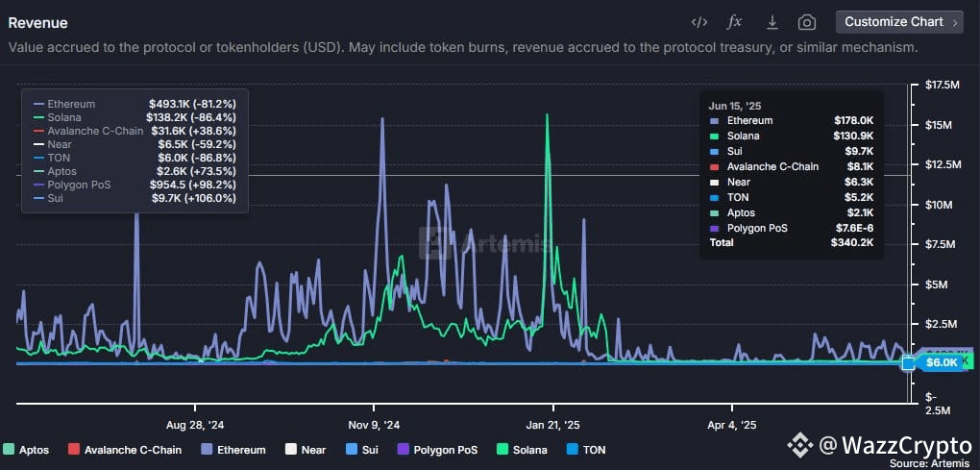This screenshot has width=980, height=470.
Task: Take chart snapshot with camera icon
Action: coord(807,22)
